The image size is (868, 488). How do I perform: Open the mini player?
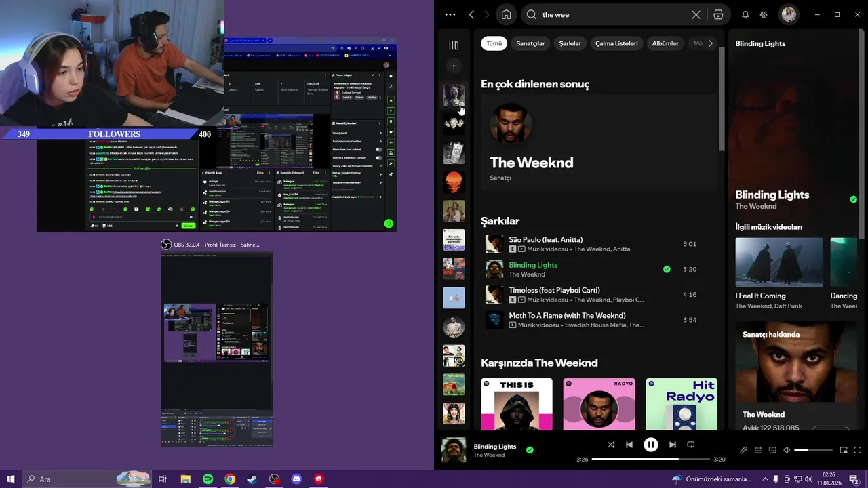(844, 450)
